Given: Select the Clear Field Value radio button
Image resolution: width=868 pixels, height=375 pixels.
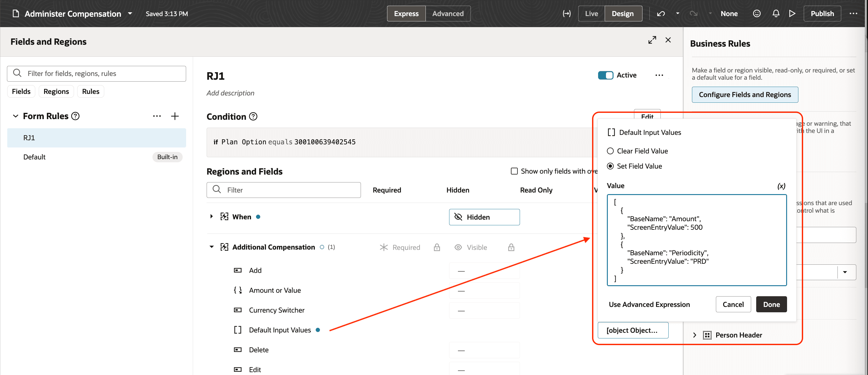Looking at the screenshot, I should (x=610, y=151).
